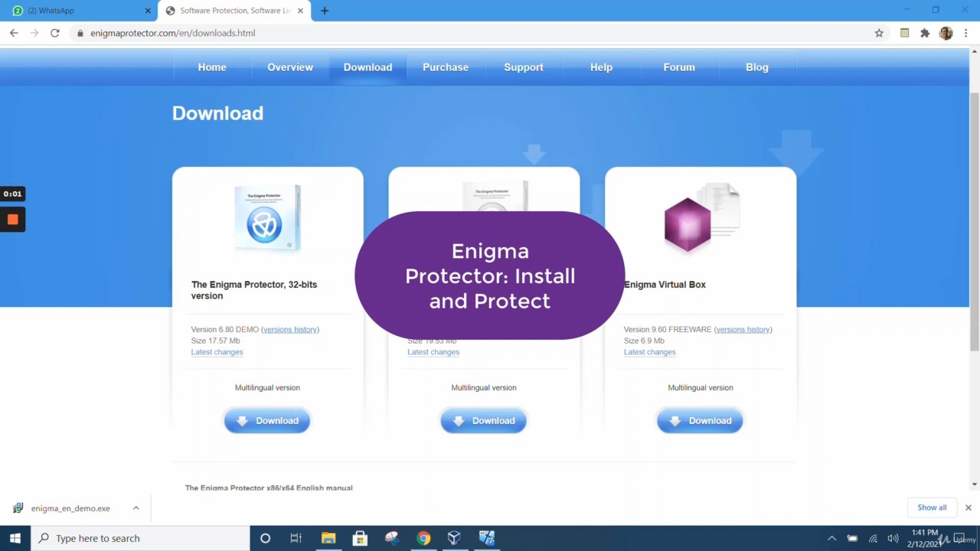This screenshot has height=551, width=980.
Task: Open the Chrome profile avatar
Action: pyautogui.click(x=946, y=33)
